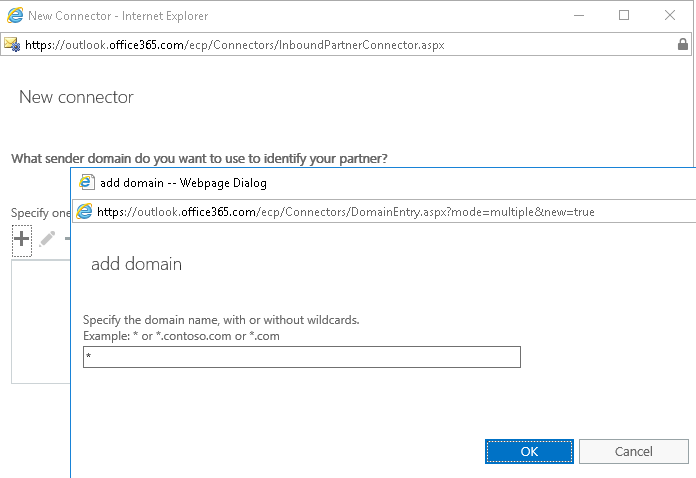Screen dimensions: 696x478
Task: Click the pencil edit icon
Action: [47, 239]
